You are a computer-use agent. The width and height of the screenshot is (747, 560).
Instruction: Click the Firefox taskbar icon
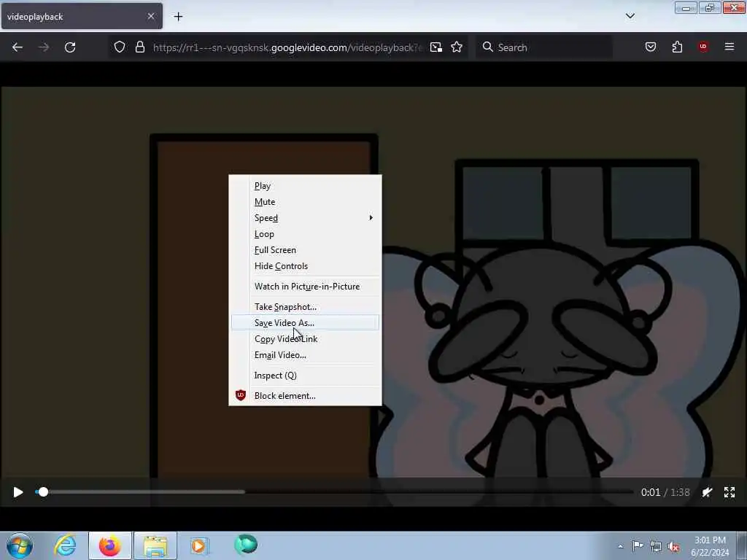tap(109, 545)
